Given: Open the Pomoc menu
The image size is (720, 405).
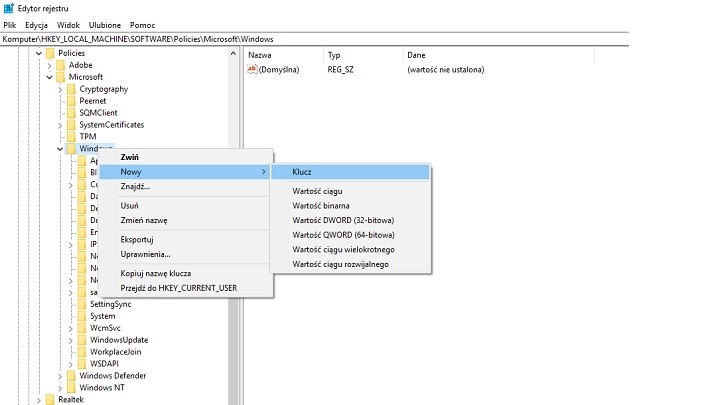Looking at the screenshot, I should [142, 25].
